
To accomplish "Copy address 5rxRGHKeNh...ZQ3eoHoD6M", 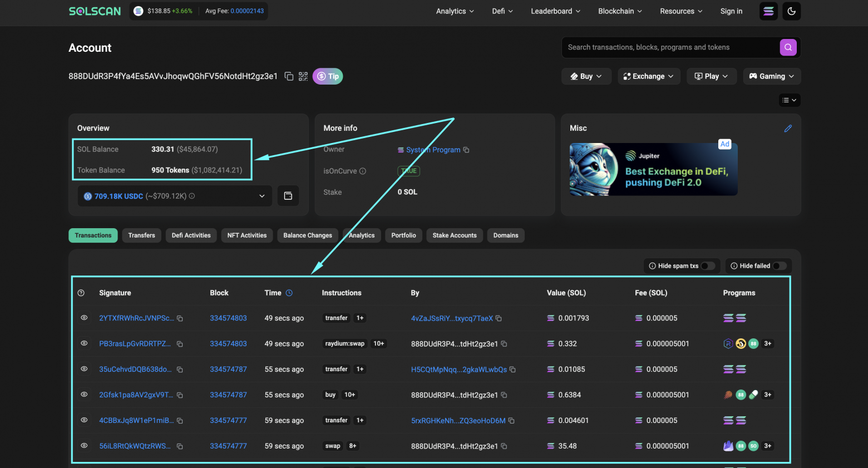I will (x=511, y=421).
